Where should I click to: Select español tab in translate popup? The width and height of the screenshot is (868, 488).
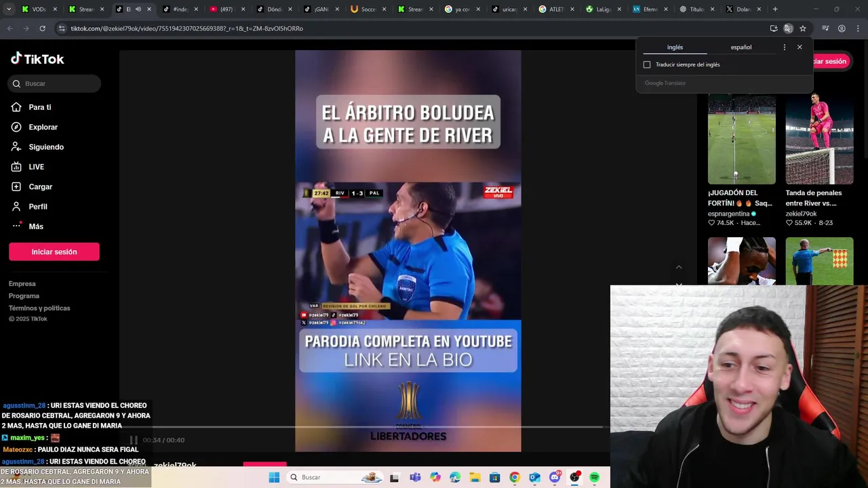pos(741,47)
